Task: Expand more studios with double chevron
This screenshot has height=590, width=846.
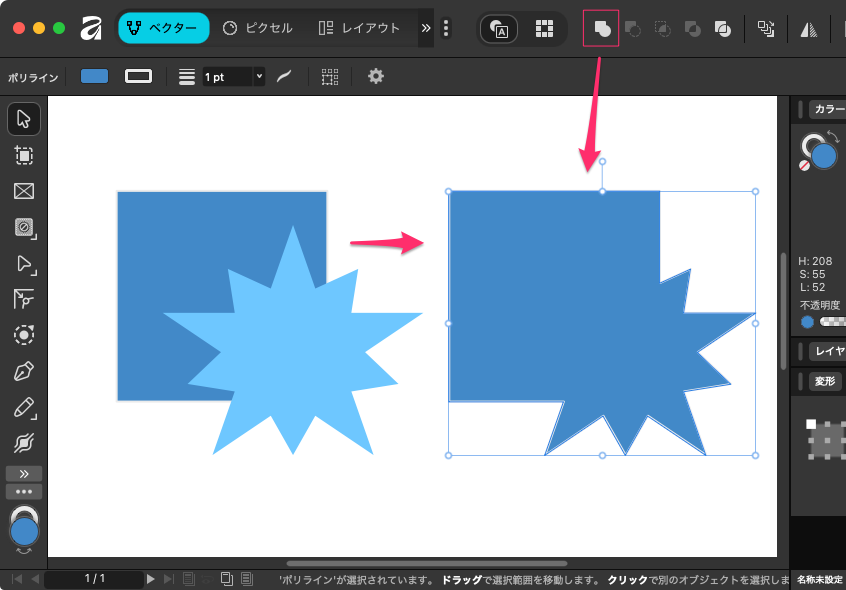Action: [x=426, y=28]
